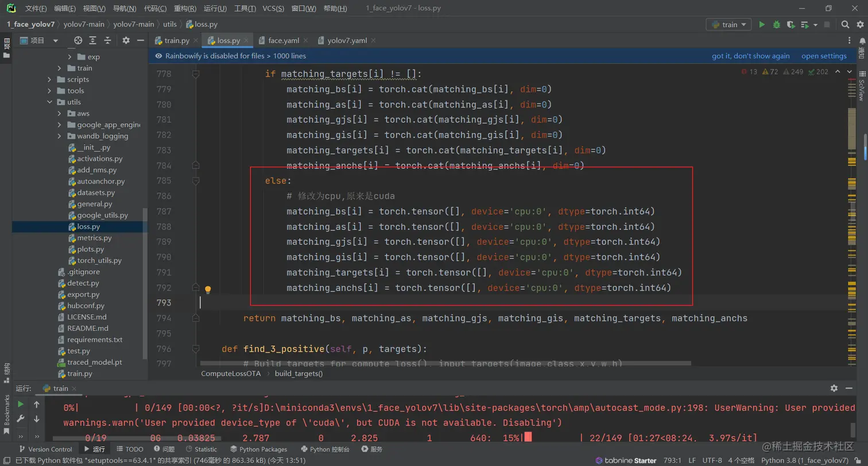Click the Python 3.8 interpreter in status bar

click(805, 460)
